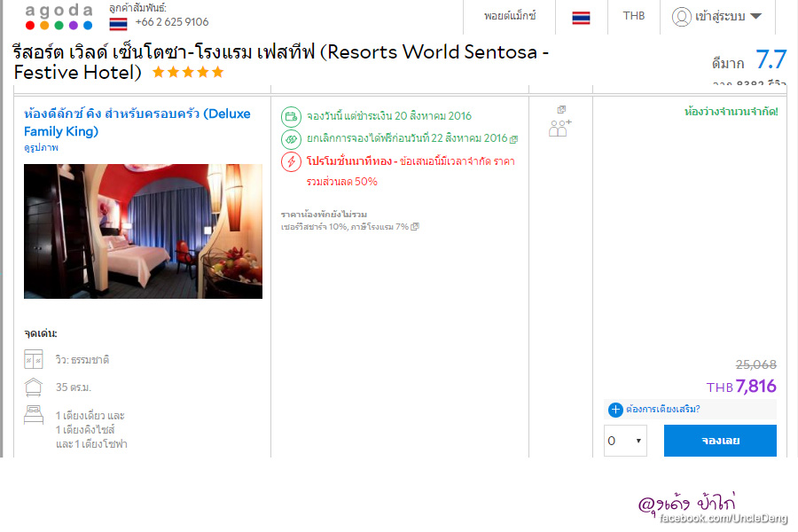
Task: Click the room occupancy people icon
Action: (559, 128)
